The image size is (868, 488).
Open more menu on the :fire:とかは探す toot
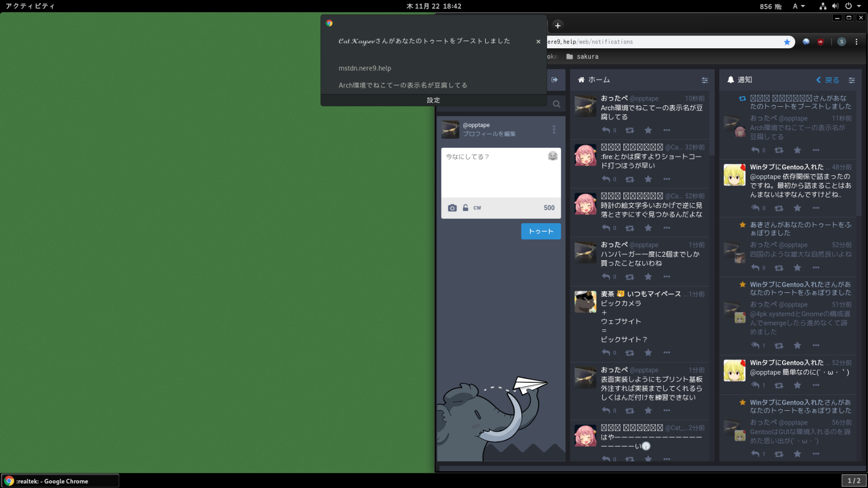pos(667,179)
